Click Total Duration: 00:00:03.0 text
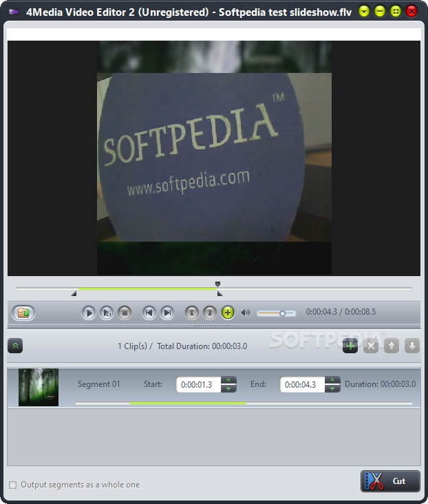The width and height of the screenshot is (428, 504). tap(202, 346)
